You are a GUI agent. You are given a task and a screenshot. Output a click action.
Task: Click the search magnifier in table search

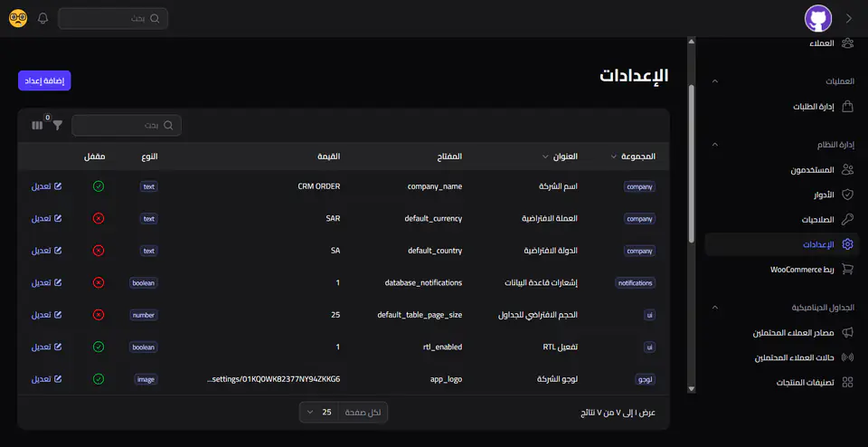pos(168,125)
